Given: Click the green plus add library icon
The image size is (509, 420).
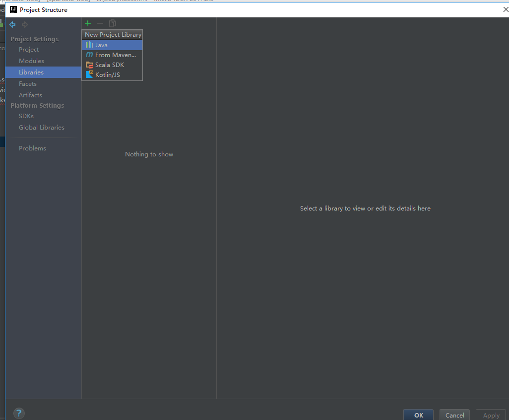Looking at the screenshot, I should (88, 23).
